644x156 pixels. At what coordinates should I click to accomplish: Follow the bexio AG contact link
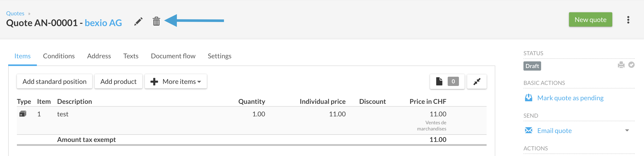(x=103, y=23)
